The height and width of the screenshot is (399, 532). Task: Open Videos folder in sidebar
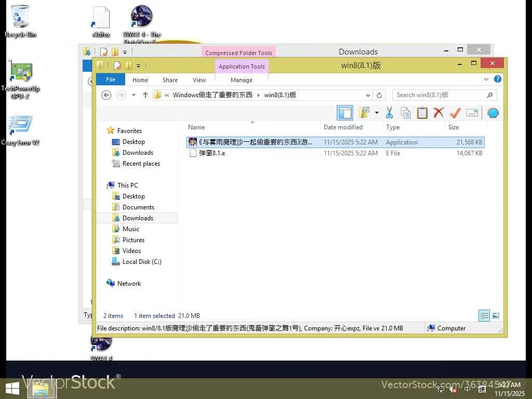click(x=131, y=251)
